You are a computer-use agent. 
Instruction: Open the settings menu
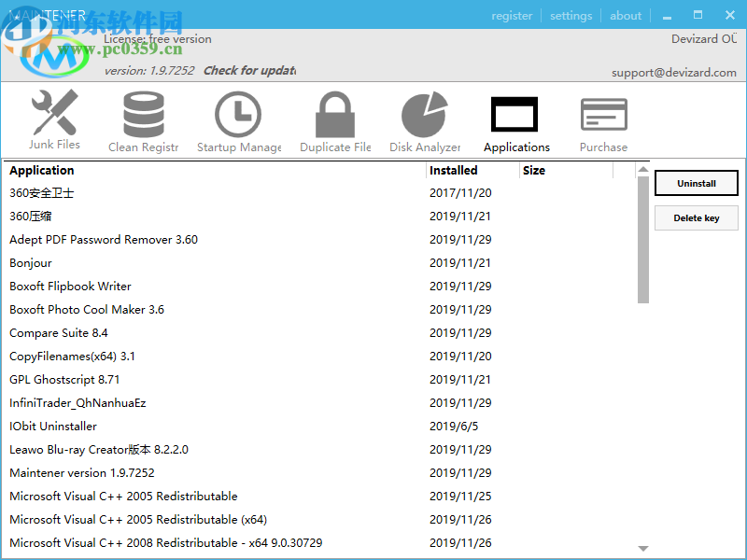coord(571,16)
